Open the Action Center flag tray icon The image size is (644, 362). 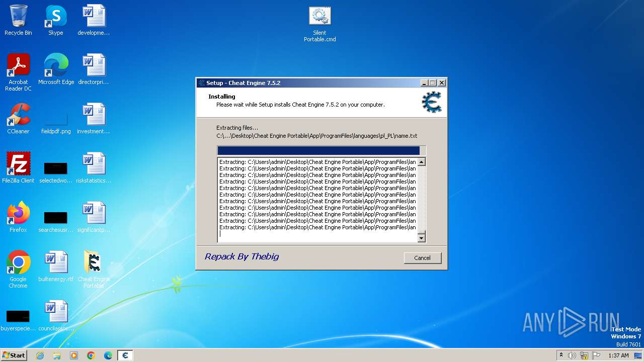pyautogui.click(x=596, y=355)
